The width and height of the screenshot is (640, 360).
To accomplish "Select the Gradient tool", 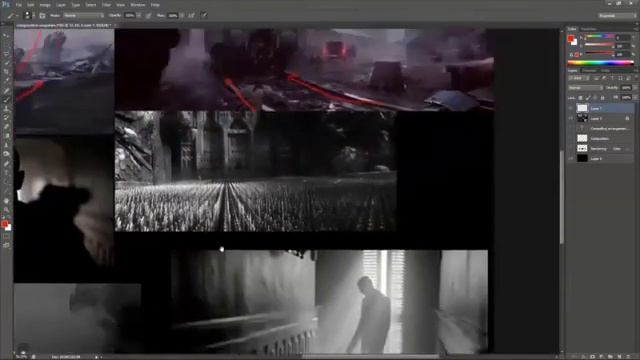I will pyautogui.click(x=6, y=136).
